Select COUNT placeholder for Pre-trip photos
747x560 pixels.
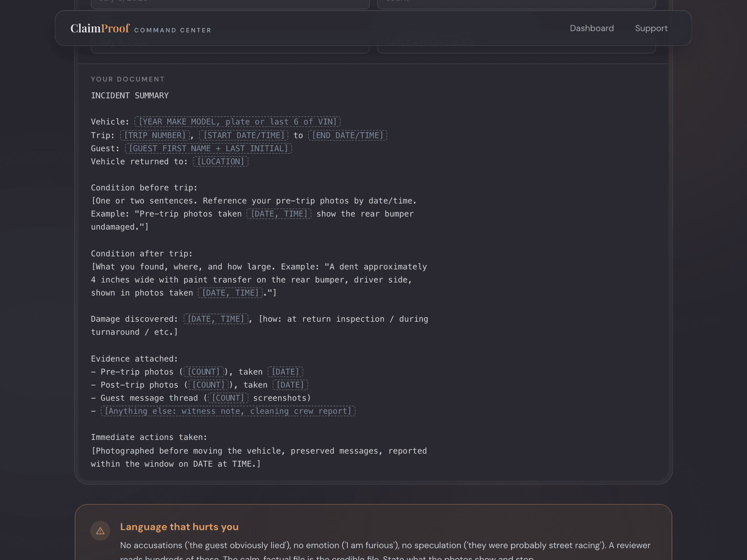tap(204, 372)
